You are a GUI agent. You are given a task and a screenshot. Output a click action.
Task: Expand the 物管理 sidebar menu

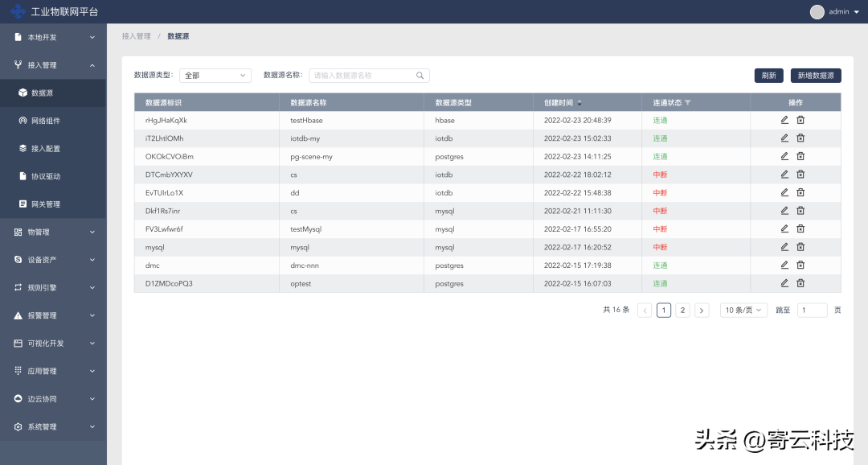53,232
